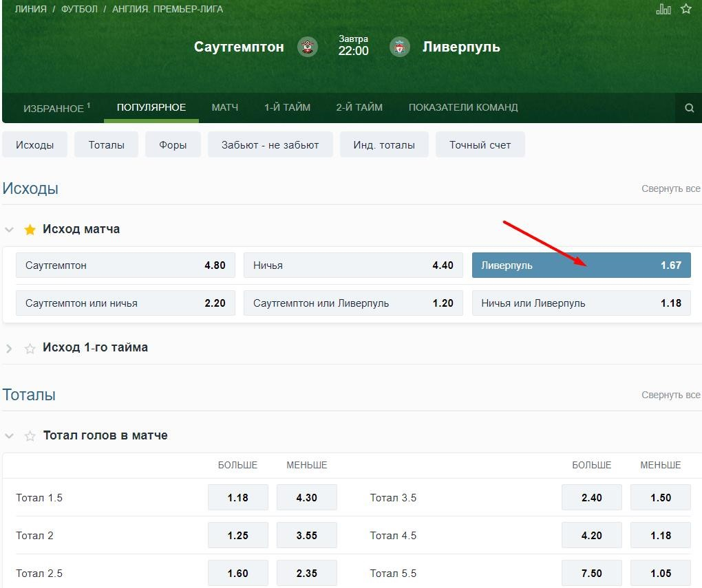Click the match time 22:00
702x588 pixels.
[x=353, y=51]
